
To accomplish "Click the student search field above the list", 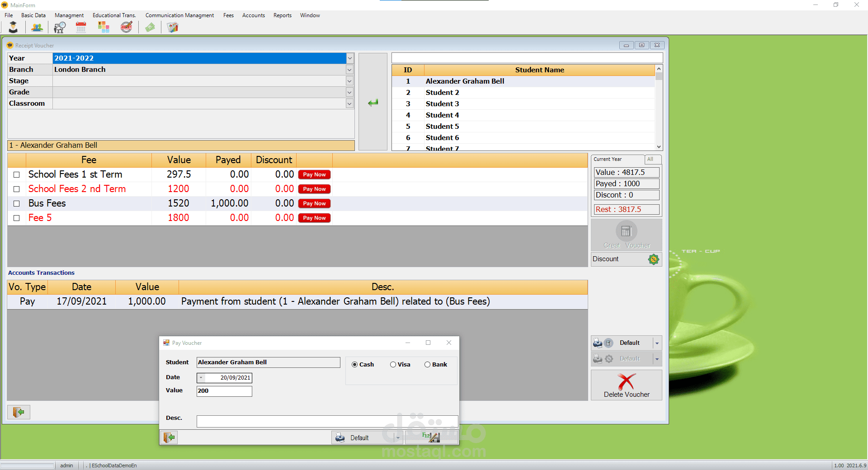I will coord(527,58).
